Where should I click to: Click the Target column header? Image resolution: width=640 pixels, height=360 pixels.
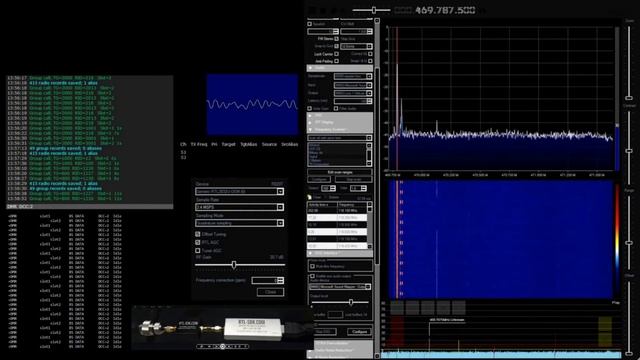(x=228, y=144)
